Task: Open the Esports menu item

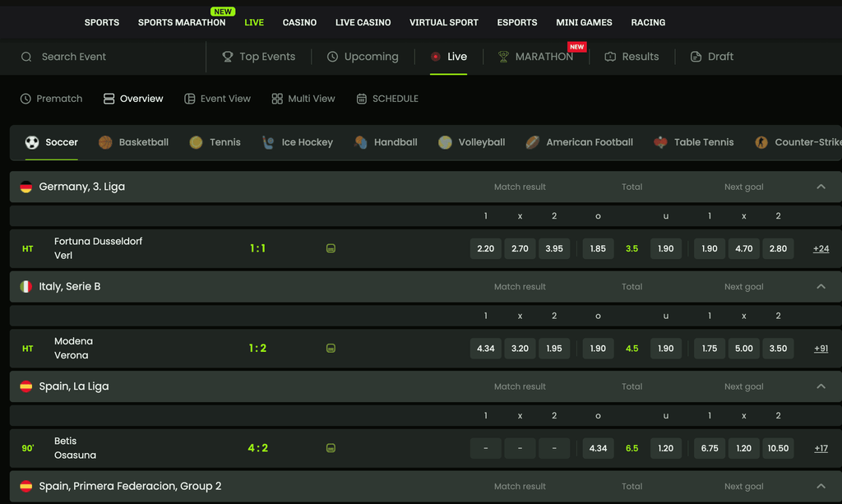Action: pos(517,22)
